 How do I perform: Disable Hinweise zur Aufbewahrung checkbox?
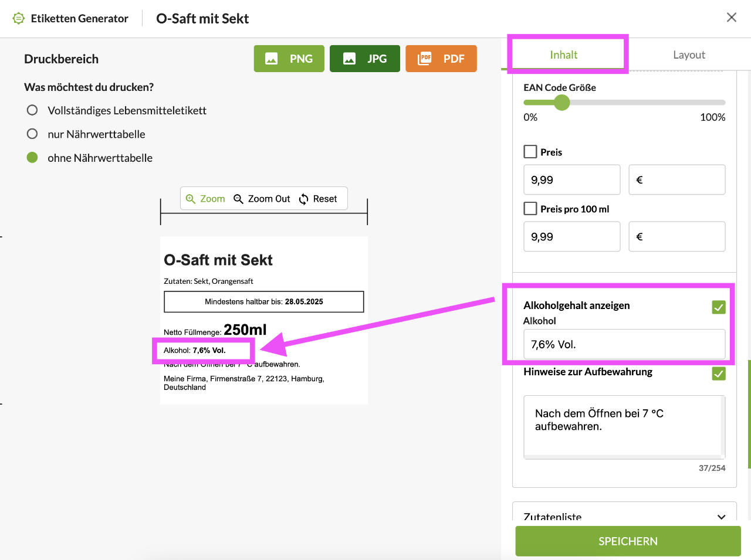pos(718,374)
